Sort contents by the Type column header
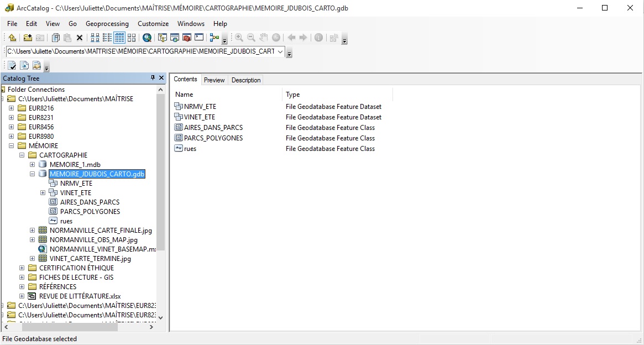The image size is (644, 345). click(292, 95)
